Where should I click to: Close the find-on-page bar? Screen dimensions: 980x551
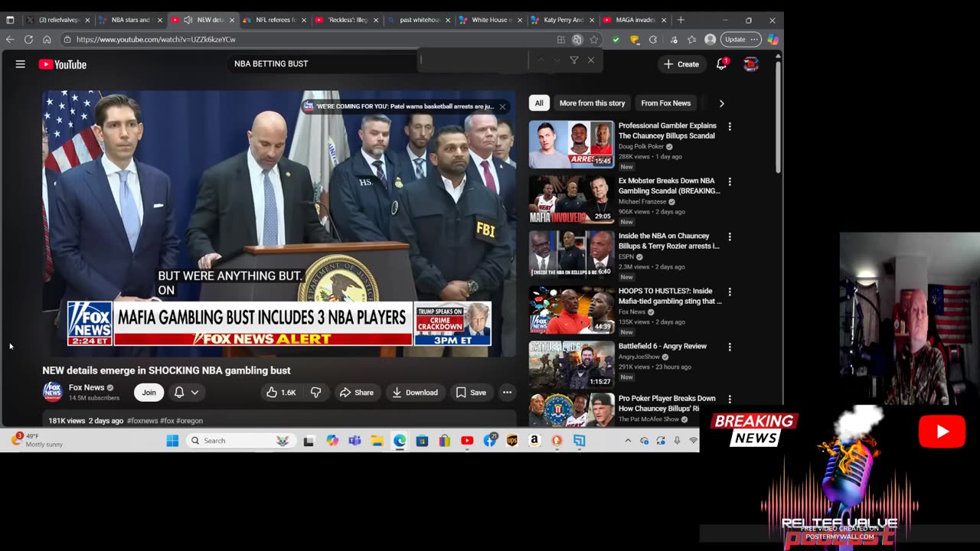coord(590,60)
